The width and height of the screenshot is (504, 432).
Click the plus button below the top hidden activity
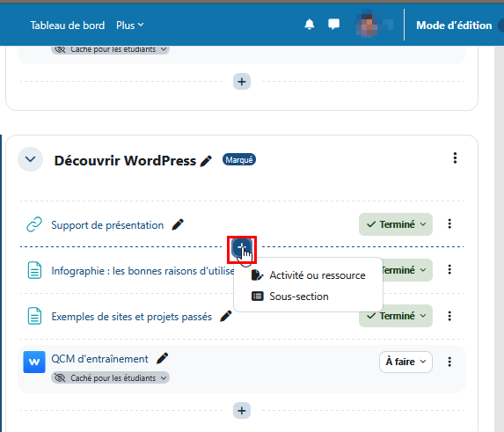click(242, 82)
